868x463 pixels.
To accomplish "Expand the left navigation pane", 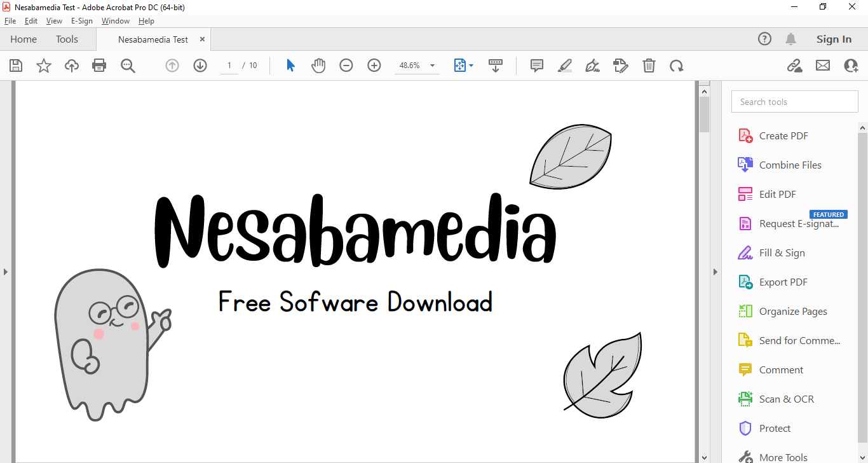I will tap(6, 272).
